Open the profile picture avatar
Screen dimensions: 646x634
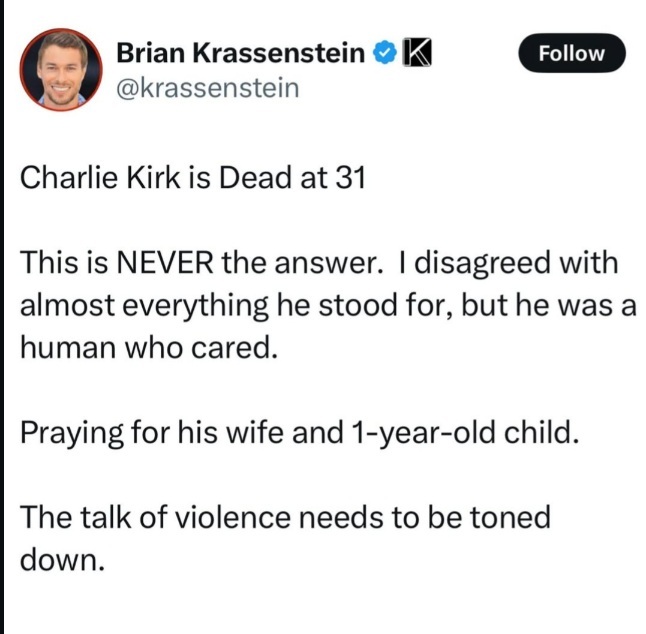click(x=61, y=68)
